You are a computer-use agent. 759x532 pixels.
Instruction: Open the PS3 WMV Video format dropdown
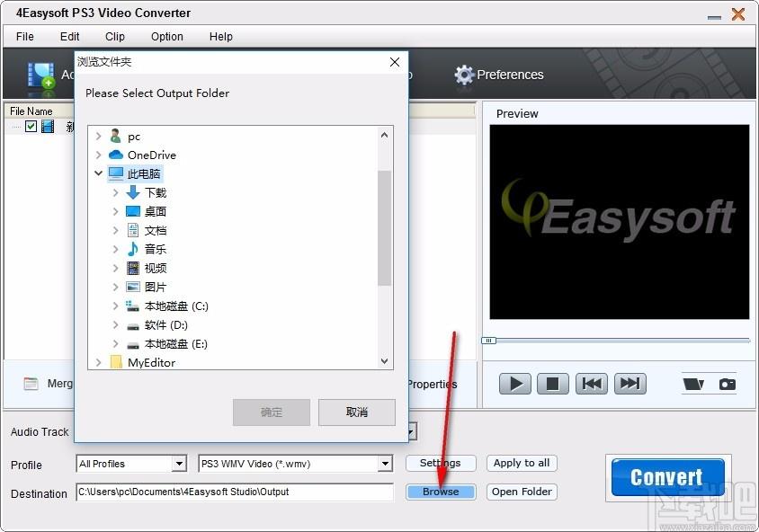coord(385,464)
